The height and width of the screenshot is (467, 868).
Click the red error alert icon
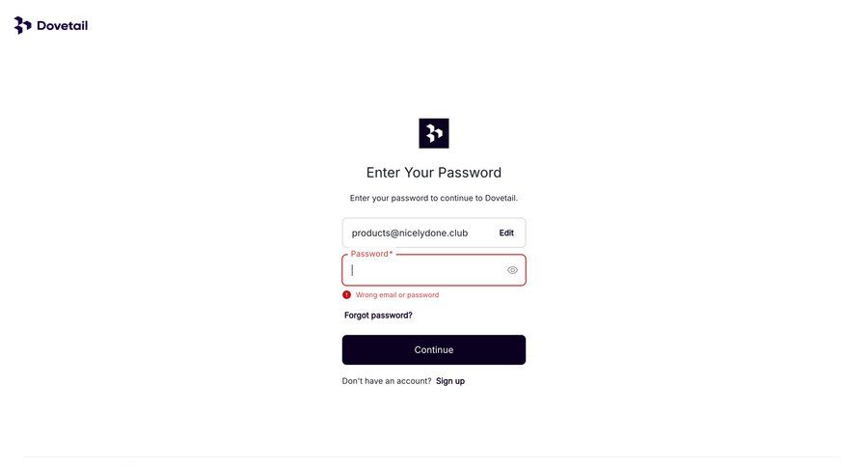click(x=347, y=294)
